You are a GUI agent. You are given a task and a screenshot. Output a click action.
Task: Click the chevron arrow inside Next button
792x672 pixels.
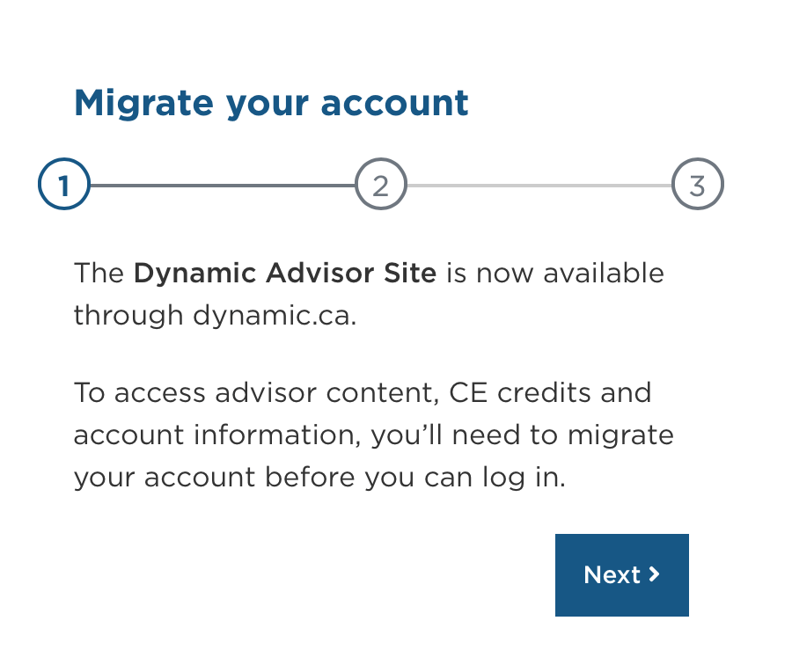pyautogui.click(x=653, y=574)
